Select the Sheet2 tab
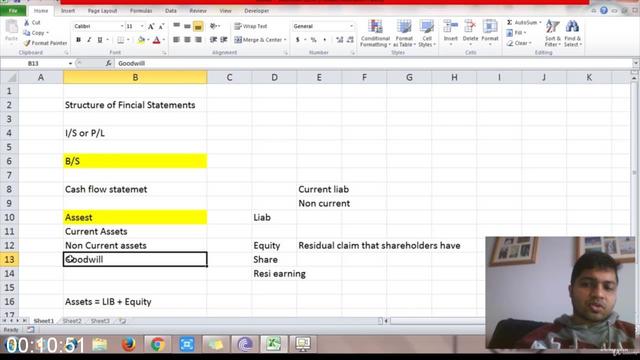Viewport: 640px width, 360px height. 72,321
